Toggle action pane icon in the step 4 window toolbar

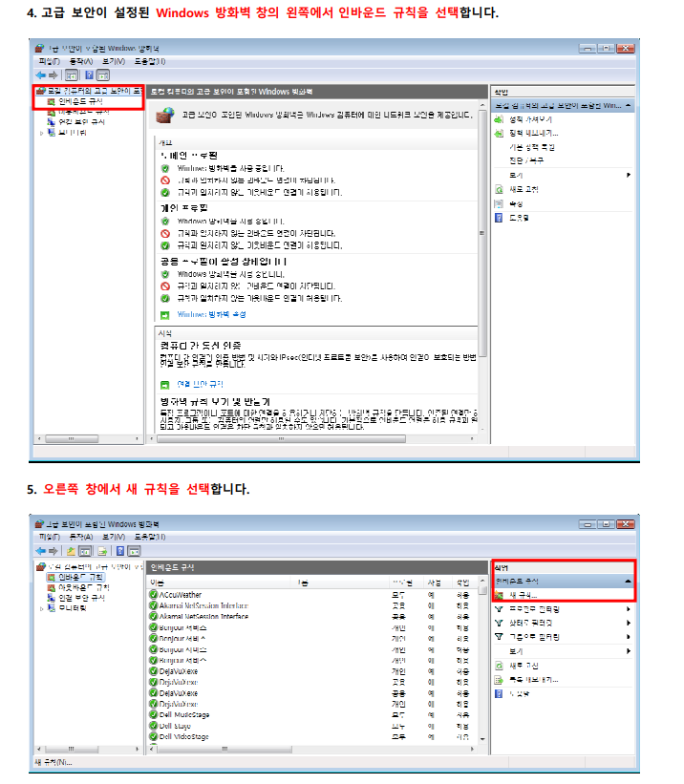click(x=103, y=75)
